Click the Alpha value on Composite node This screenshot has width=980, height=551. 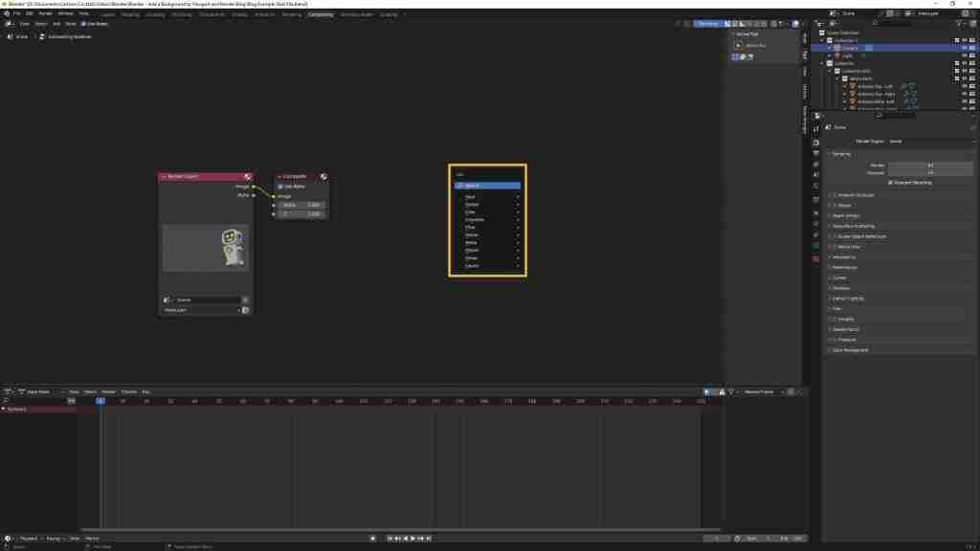point(301,205)
